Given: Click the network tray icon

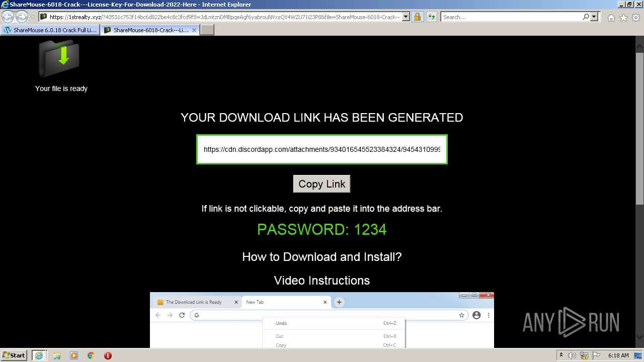Looking at the screenshot, I should point(584,355).
